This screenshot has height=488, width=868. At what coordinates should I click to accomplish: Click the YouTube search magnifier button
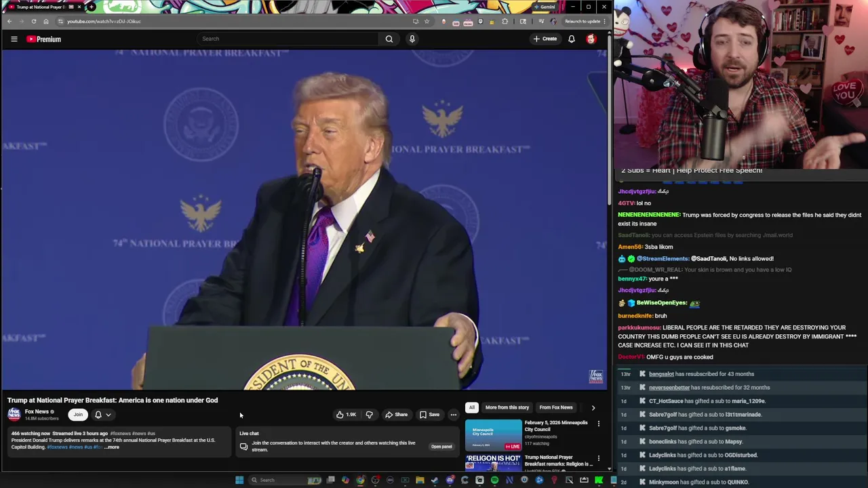point(389,39)
